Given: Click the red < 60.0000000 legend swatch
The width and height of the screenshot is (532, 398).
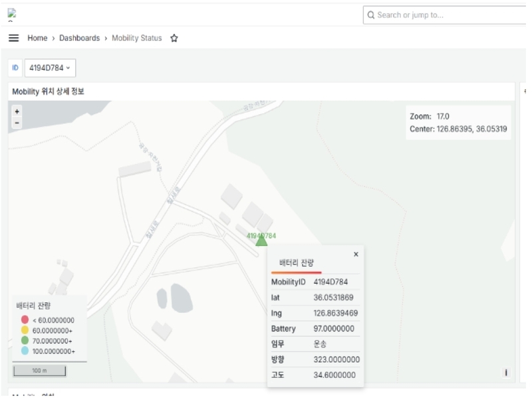Looking at the screenshot, I should click(25, 320).
